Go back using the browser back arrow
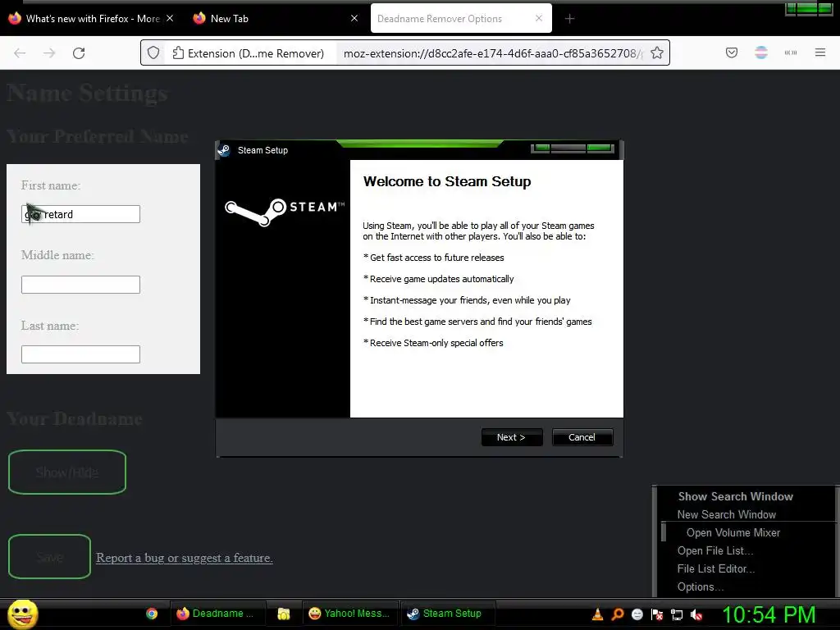 coord(20,53)
